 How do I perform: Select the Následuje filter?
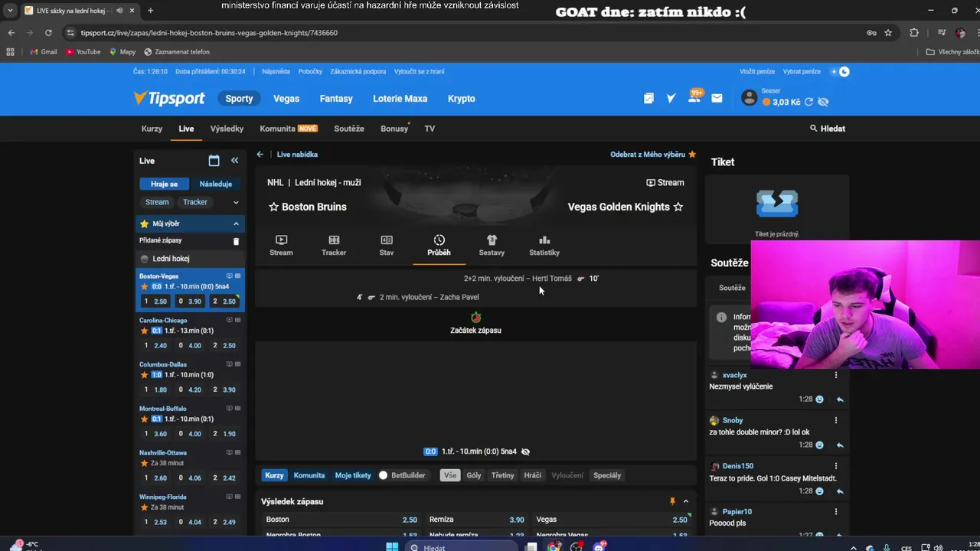pos(216,184)
